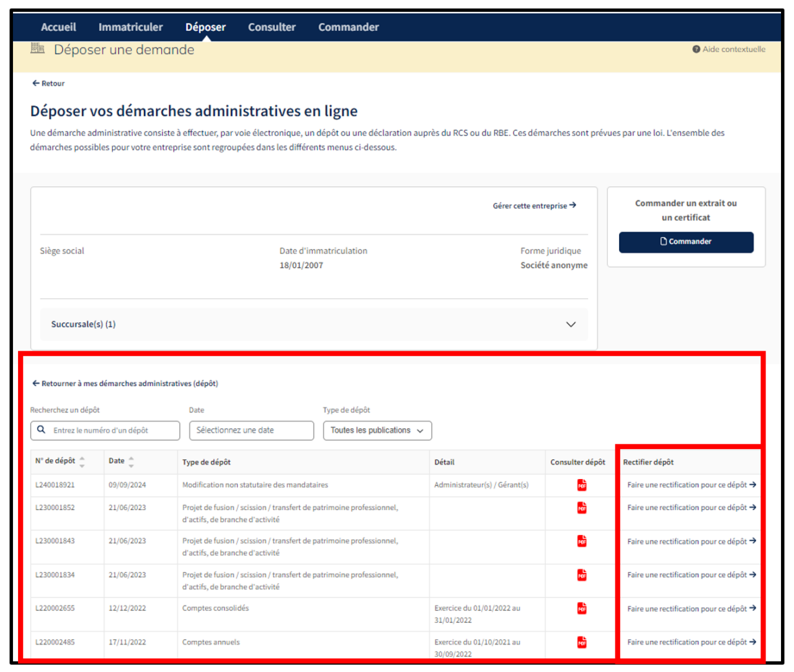Screen dimensions: 794x672
Task: Open Comptes annuels PDF icon
Action: tap(581, 642)
